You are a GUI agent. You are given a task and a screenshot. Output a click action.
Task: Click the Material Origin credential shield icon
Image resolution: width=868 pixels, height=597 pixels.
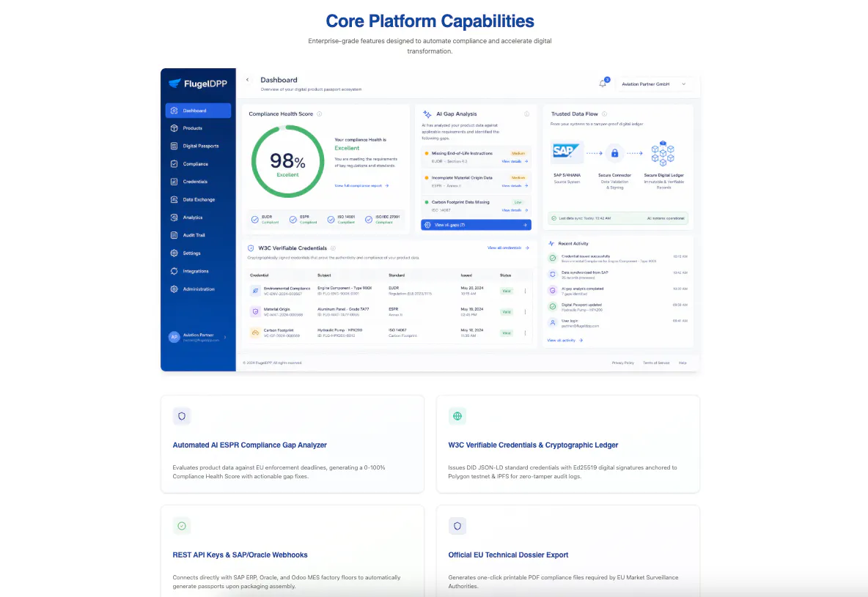[x=255, y=311]
